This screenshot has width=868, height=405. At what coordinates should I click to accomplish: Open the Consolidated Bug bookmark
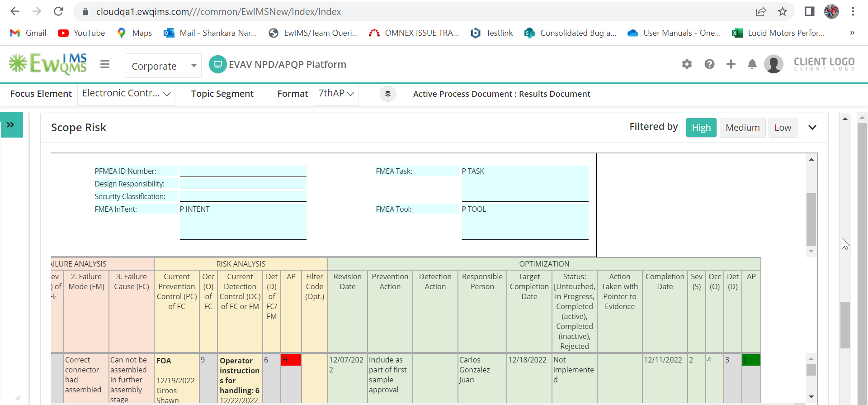coord(570,33)
